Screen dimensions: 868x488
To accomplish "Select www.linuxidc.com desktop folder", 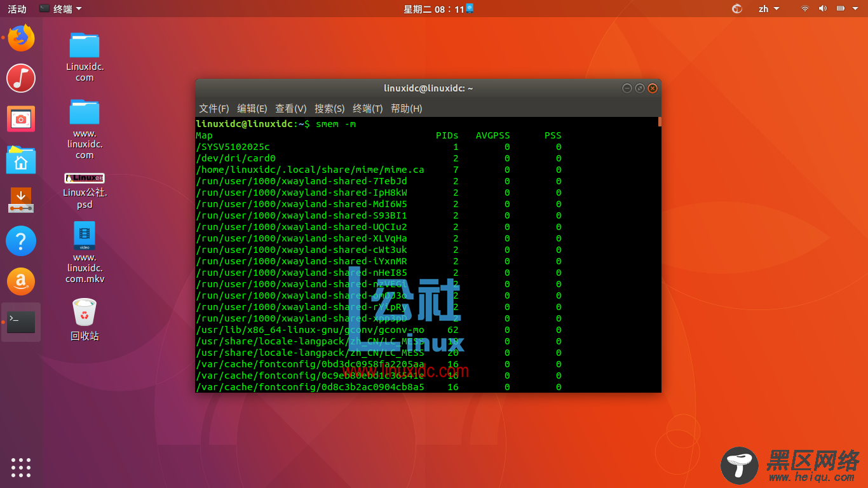I will [85, 128].
